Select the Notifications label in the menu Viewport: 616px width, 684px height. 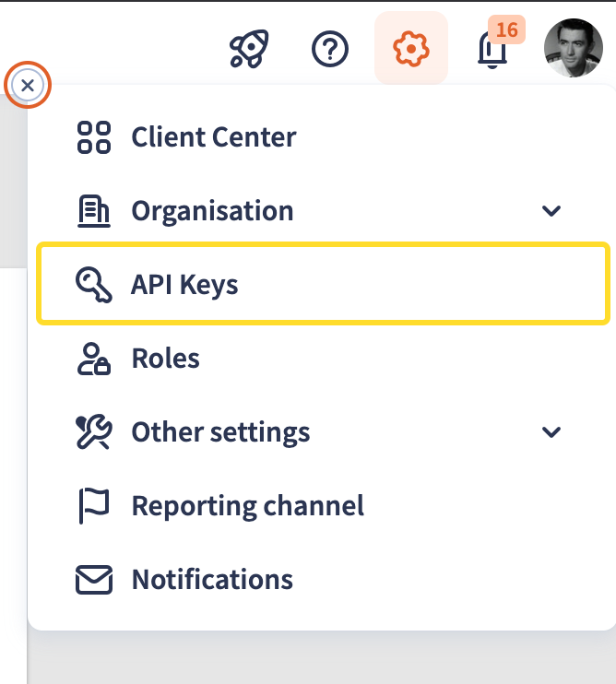212,580
